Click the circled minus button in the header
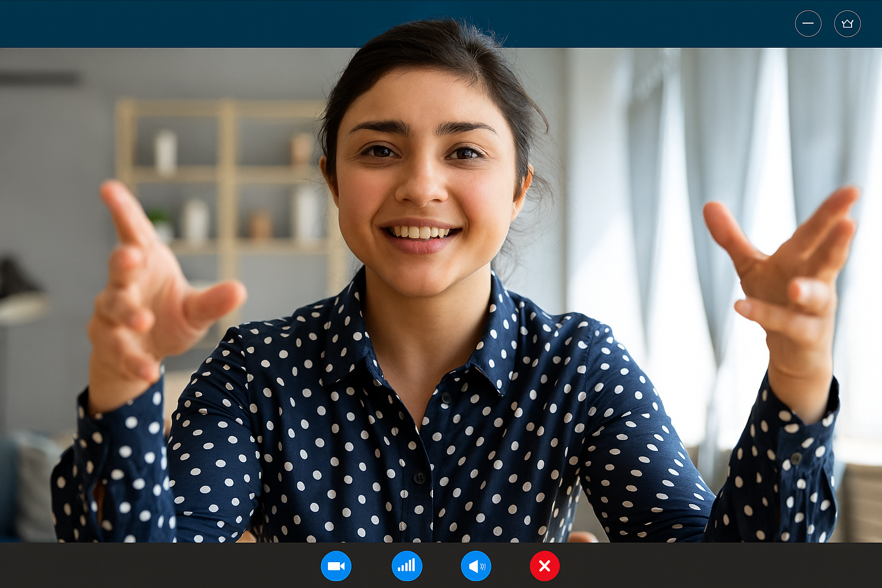Screen dimensions: 882x588 (x=808, y=24)
